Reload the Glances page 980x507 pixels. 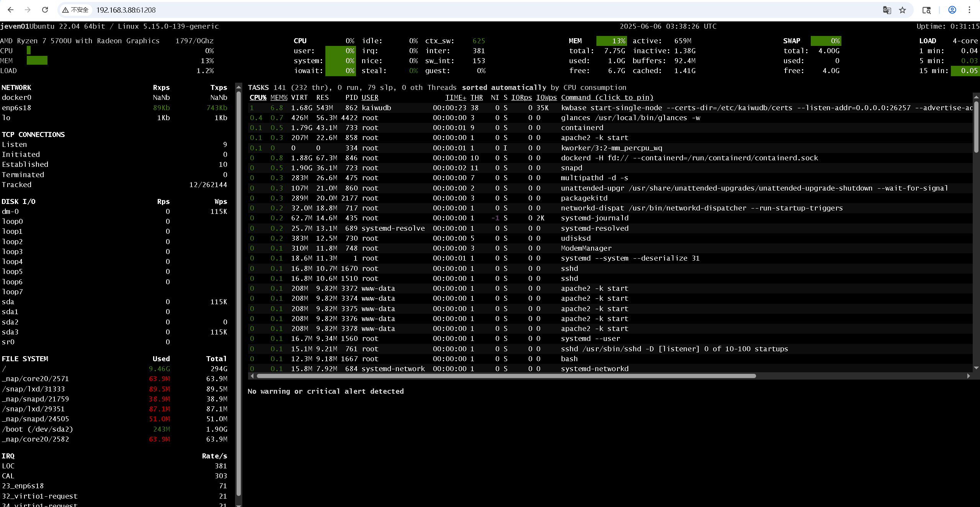45,10
